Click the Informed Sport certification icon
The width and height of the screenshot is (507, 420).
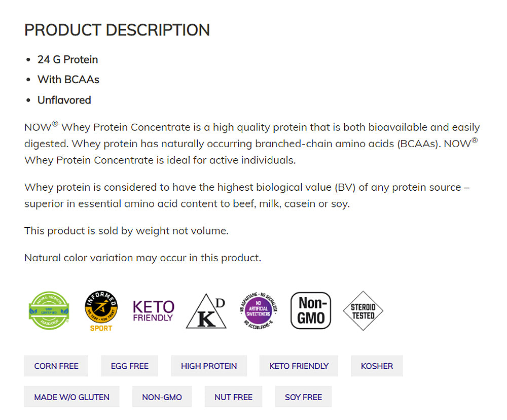pos(101,310)
